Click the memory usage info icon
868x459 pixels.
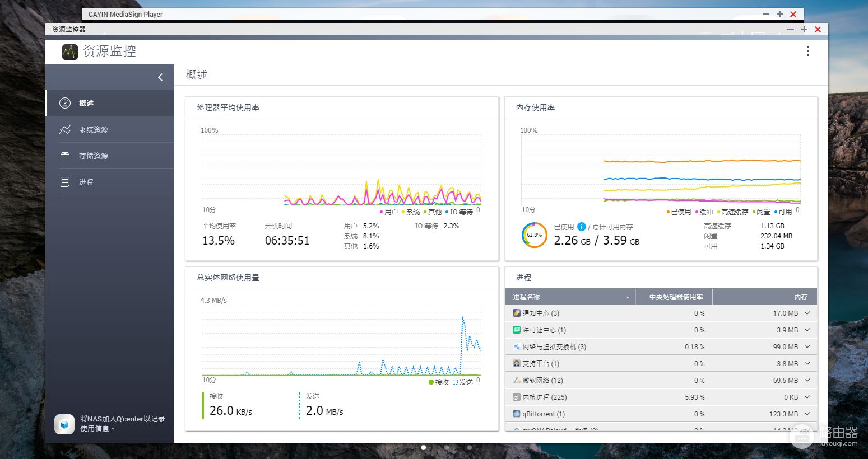point(582,227)
